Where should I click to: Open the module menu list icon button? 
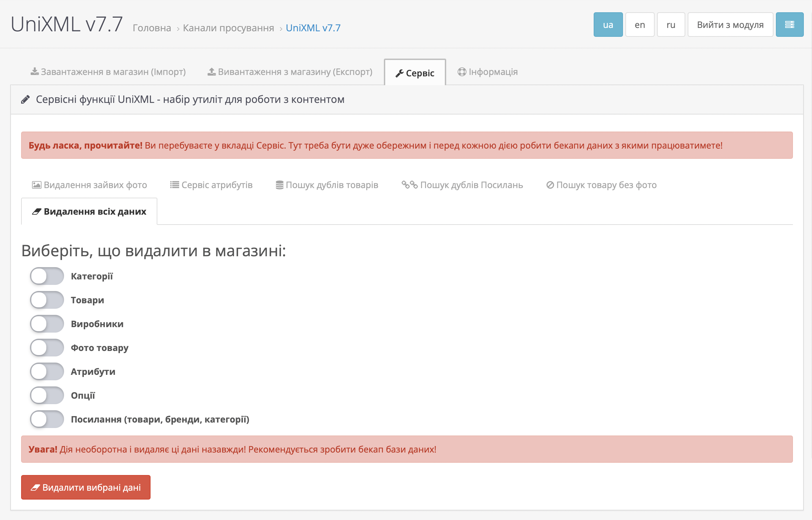click(x=790, y=25)
